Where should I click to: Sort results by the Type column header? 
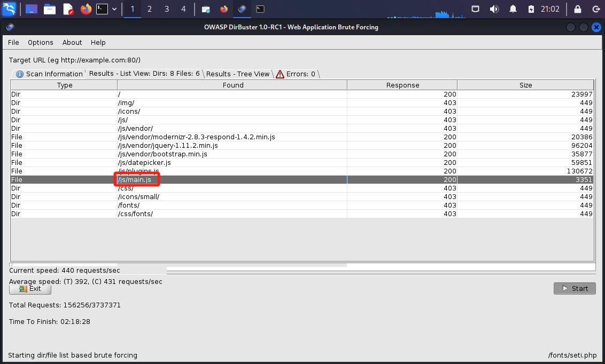coord(65,85)
